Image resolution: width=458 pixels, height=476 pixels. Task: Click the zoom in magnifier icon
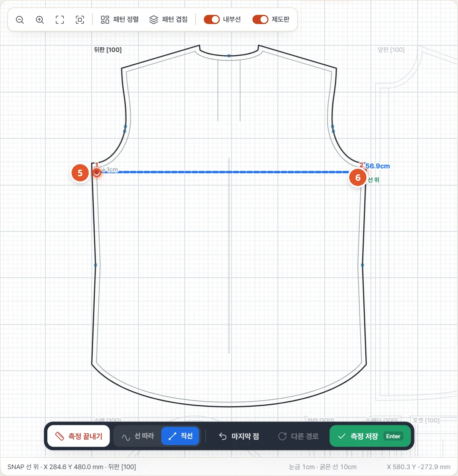40,20
